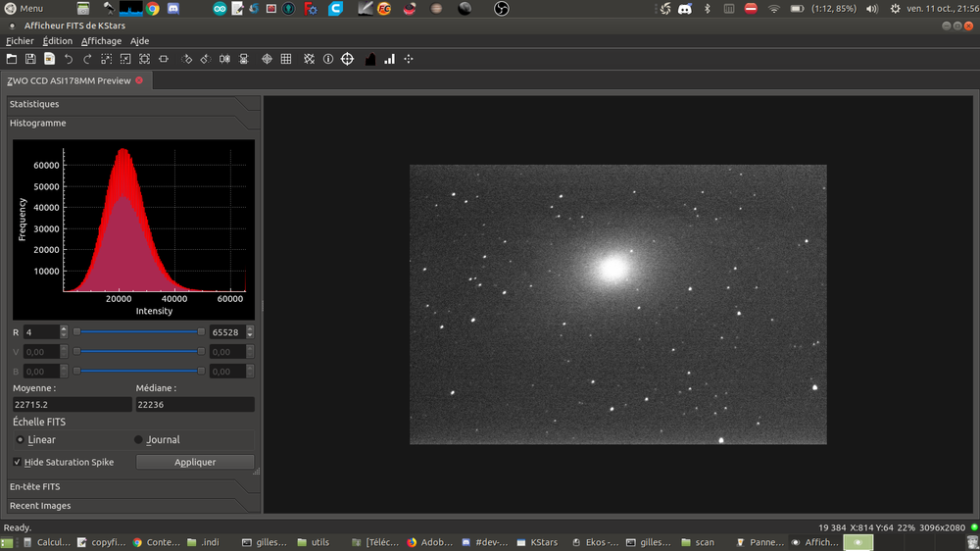The height and width of the screenshot is (551, 980).
Task: Open the Affichage menu
Action: pyautogui.click(x=101, y=41)
